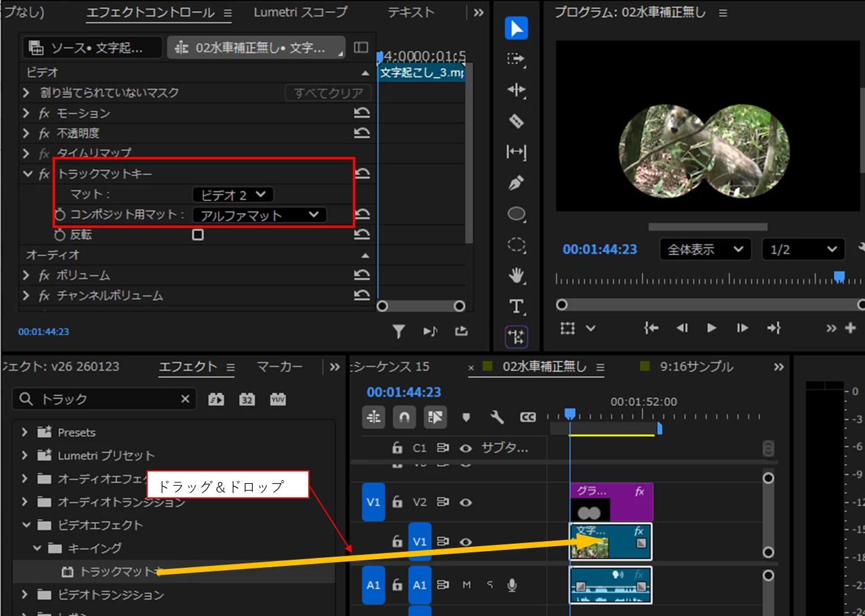The width and height of the screenshot is (865, 616).
Task: Select the Selection arrow tool
Action: pos(516,28)
